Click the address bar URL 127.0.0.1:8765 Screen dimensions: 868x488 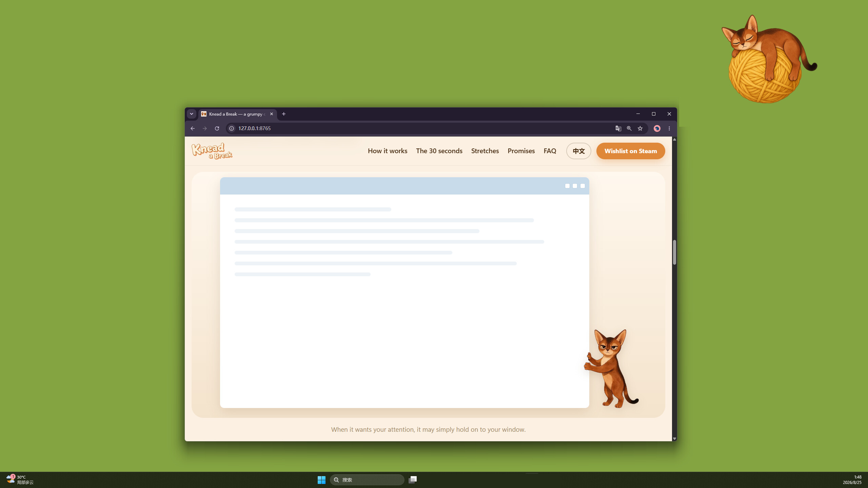[x=254, y=128]
